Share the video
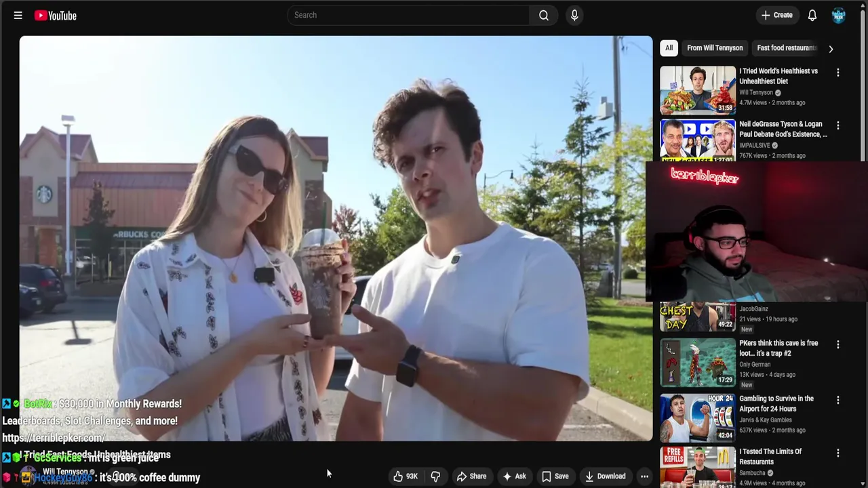 coord(471,476)
